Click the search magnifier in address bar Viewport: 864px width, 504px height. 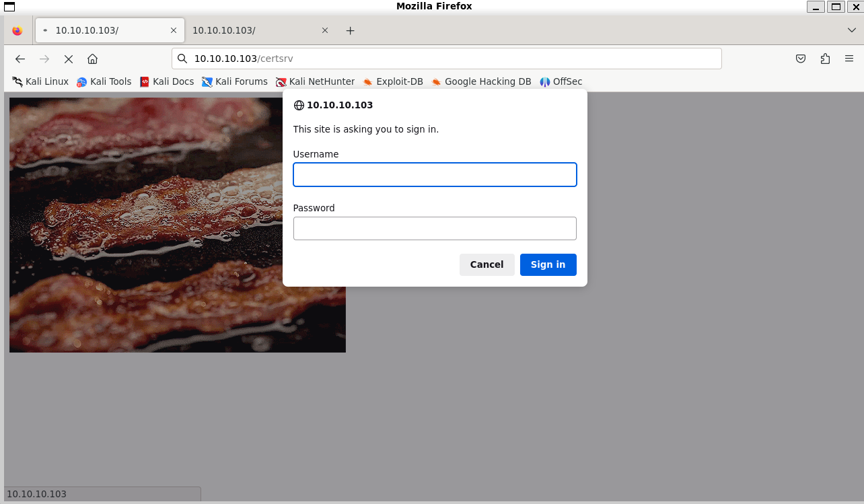click(182, 59)
